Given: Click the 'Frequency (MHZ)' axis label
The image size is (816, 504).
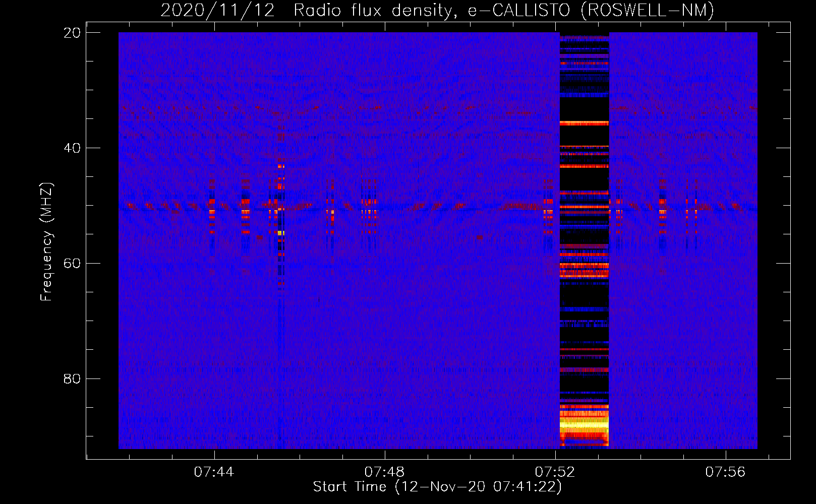Looking at the screenshot, I should click(46, 242).
